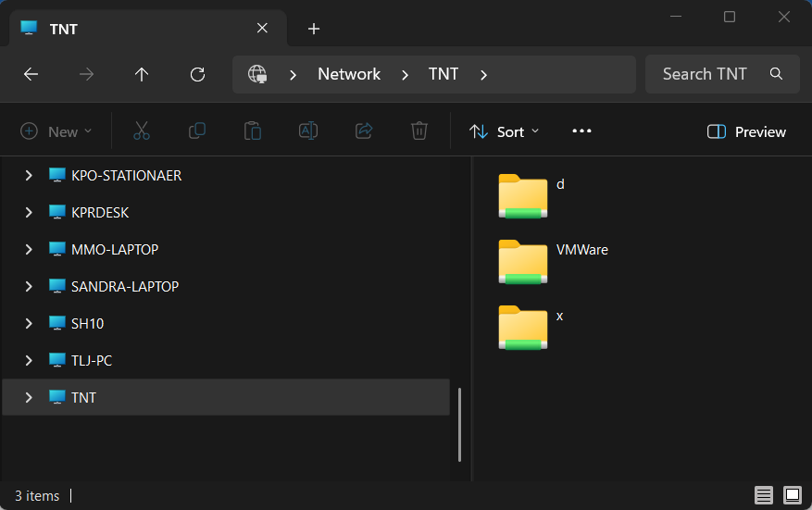
Task: Click the network globe icon in address bar
Action: click(257, 75)
